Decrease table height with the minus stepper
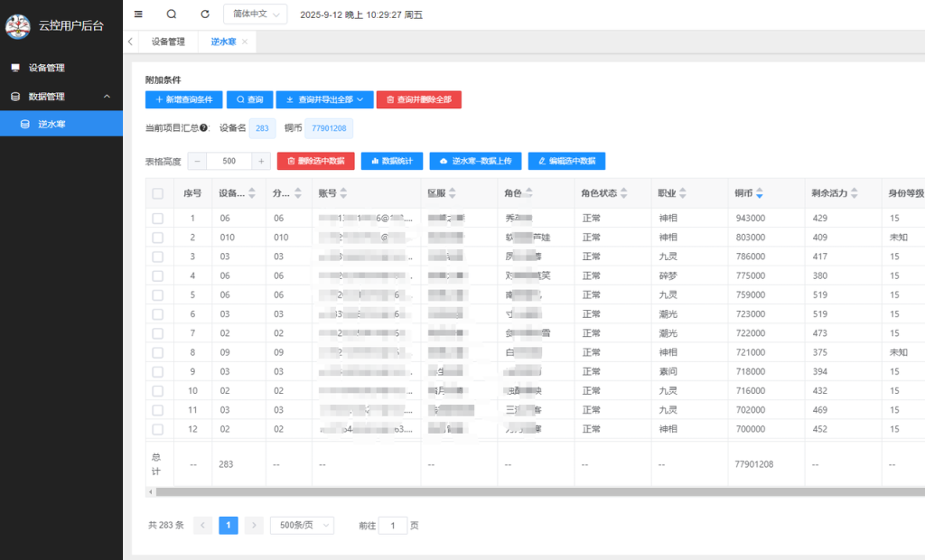Viewport: 925px width, 560px height. point(196,161)
